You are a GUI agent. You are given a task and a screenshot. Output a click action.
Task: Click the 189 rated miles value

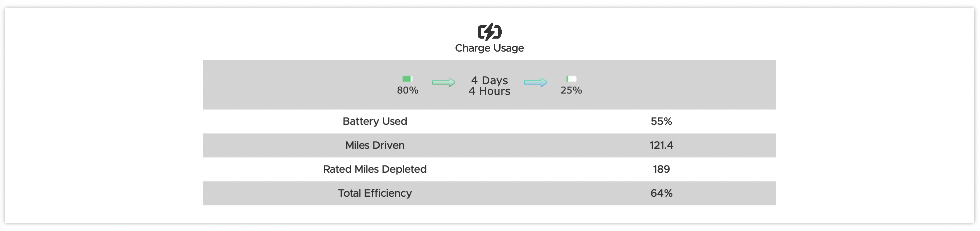click(x=661, y=169)
